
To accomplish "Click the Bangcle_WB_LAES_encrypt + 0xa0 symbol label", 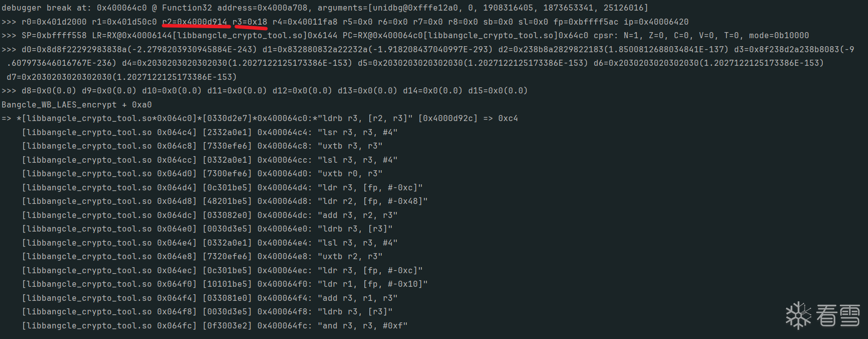I will (77, 105).
